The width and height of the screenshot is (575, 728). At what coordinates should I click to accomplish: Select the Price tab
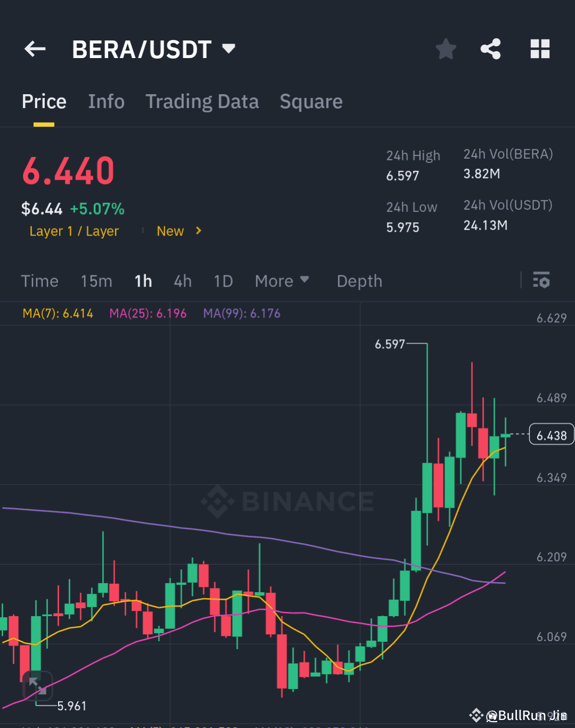click(x=44, y=102)
